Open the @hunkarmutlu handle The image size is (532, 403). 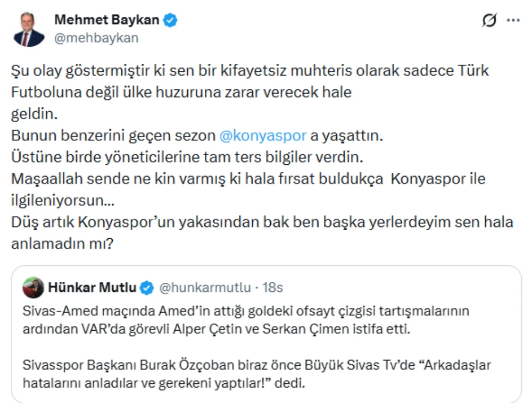205,288
